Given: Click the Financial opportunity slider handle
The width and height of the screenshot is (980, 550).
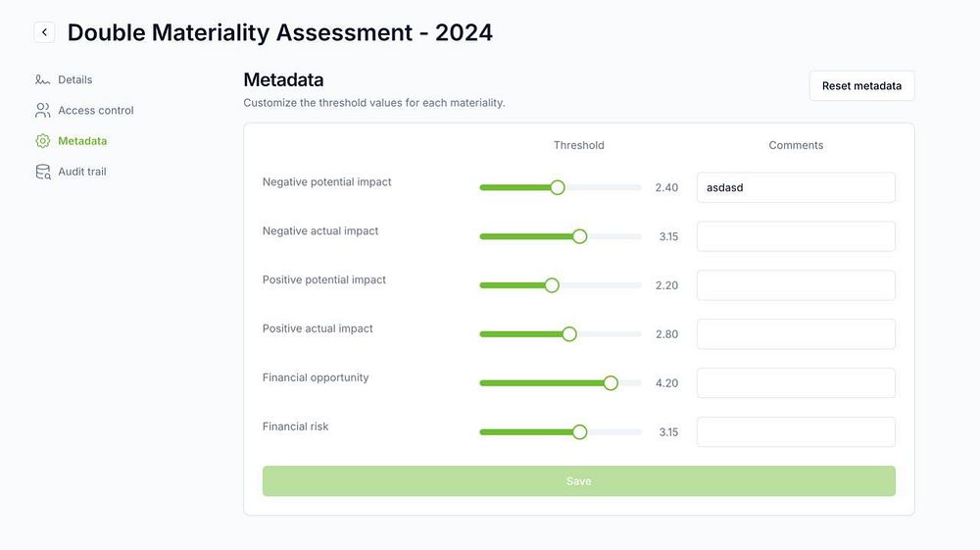Looking at the screenshot, I should tap(611, 383).
